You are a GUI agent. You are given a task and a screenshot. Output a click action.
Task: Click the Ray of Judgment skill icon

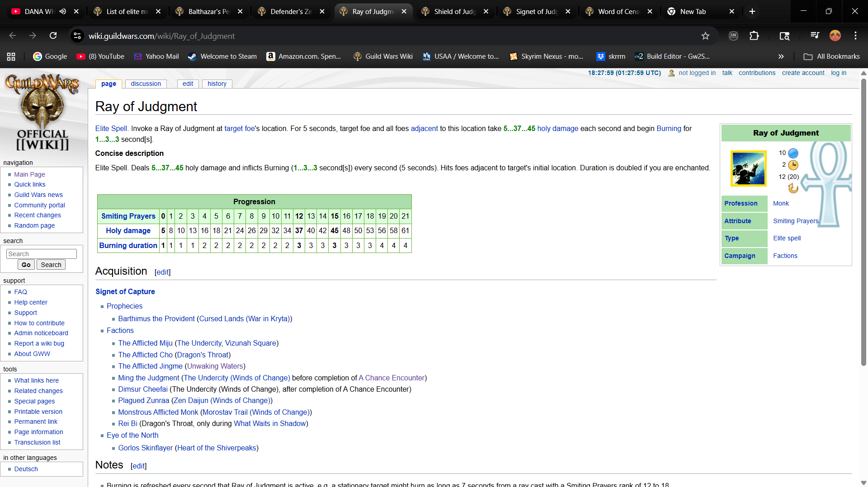748,169
